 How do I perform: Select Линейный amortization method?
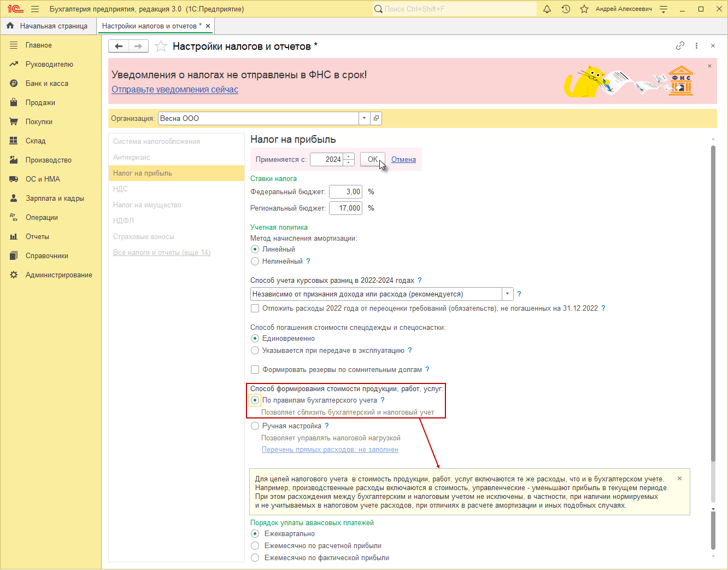click(x=255, y=249)
